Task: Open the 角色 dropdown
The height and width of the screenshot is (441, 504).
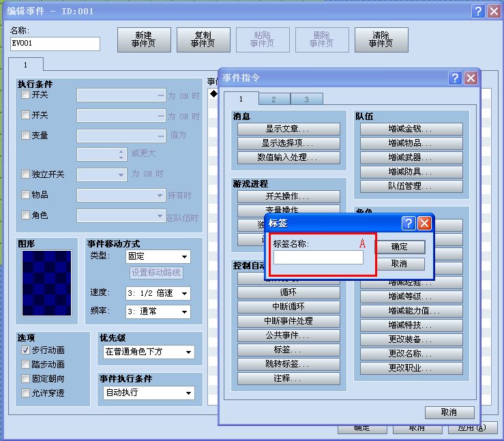Action: (121, 216)
